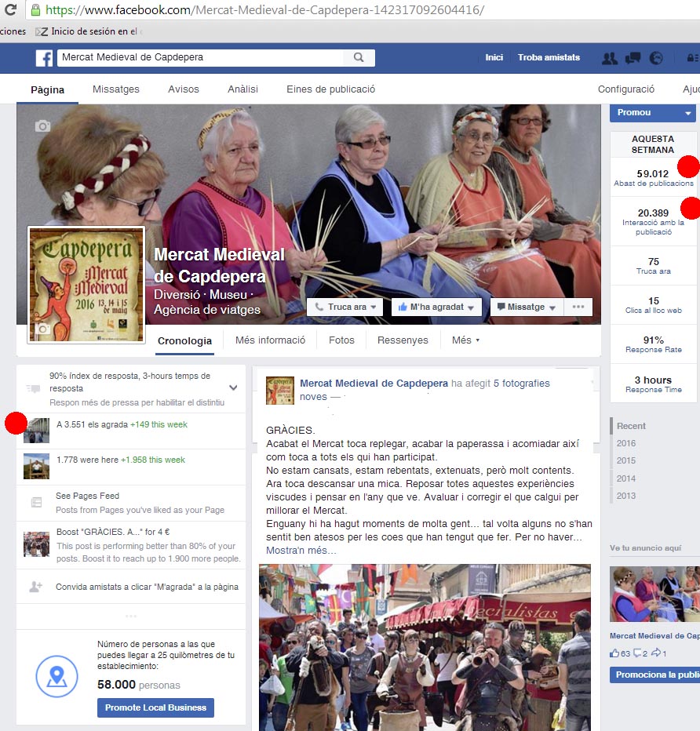Click the 'Promote Local Business' button
This screenshot has height=731, width=700.
(155, 707)
